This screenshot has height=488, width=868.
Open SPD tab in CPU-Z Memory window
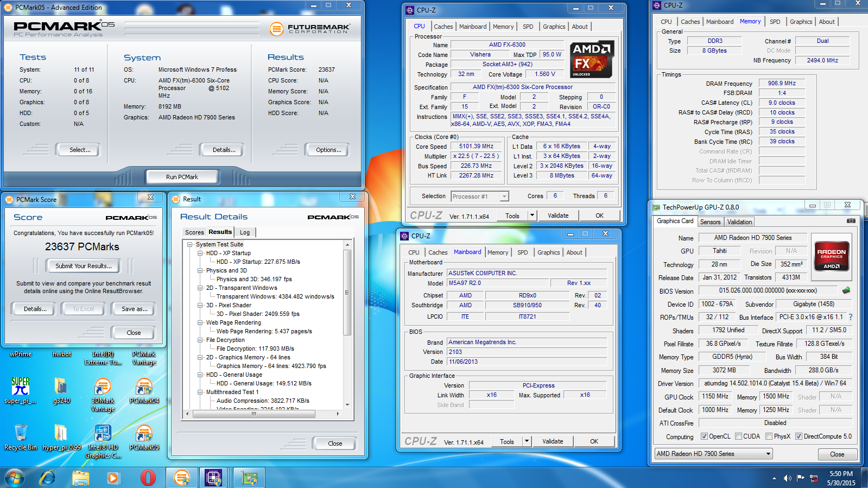coord(775,22)
